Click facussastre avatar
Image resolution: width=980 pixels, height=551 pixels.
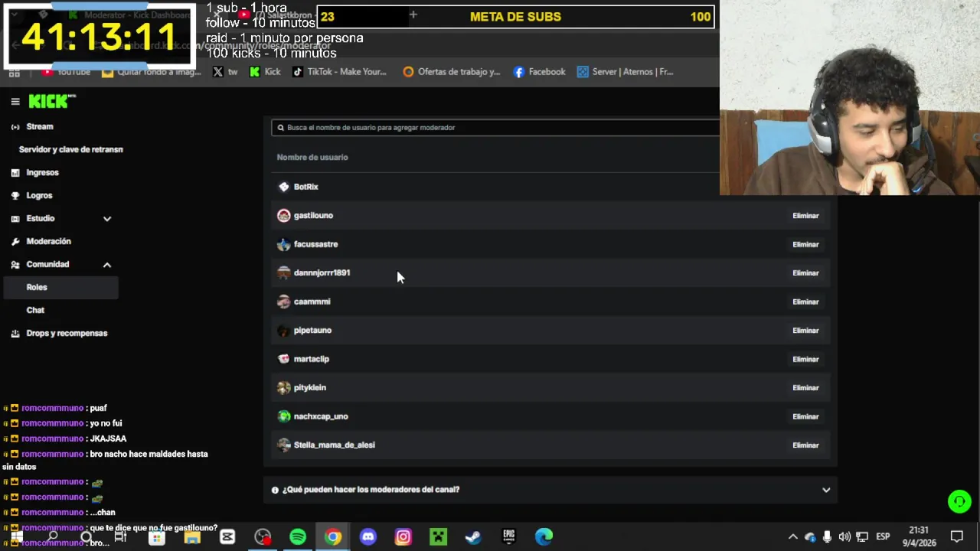[x=284, y=244]
